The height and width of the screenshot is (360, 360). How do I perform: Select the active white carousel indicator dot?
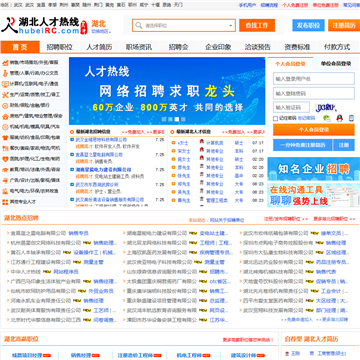point(177,119)
